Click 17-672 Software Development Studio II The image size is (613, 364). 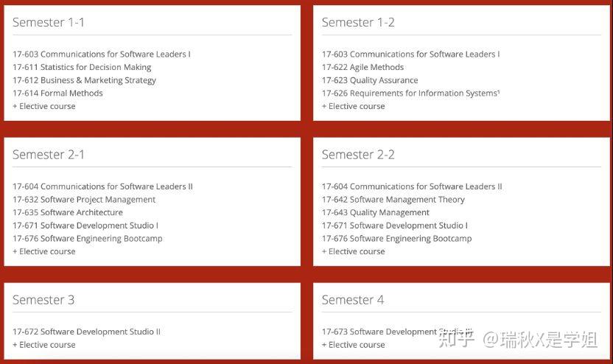pos(86,332)
